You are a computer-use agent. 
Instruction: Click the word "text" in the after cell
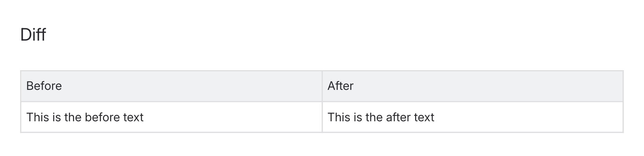424,117
